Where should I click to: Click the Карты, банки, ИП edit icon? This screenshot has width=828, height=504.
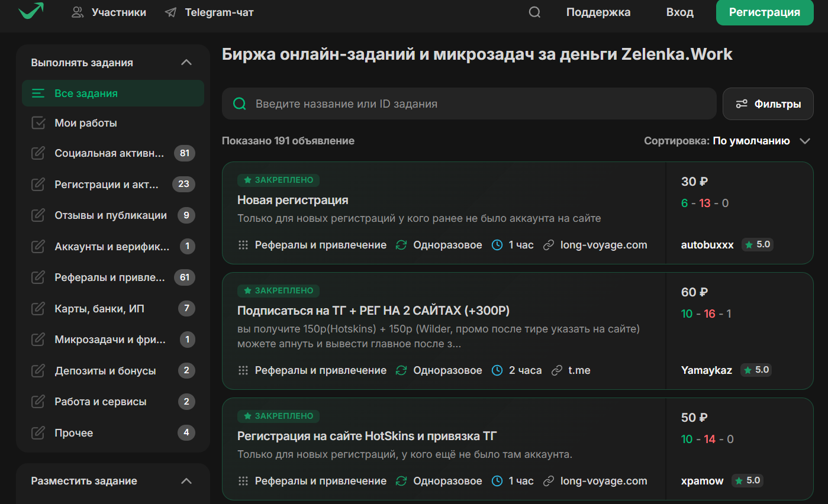[38, 309]
